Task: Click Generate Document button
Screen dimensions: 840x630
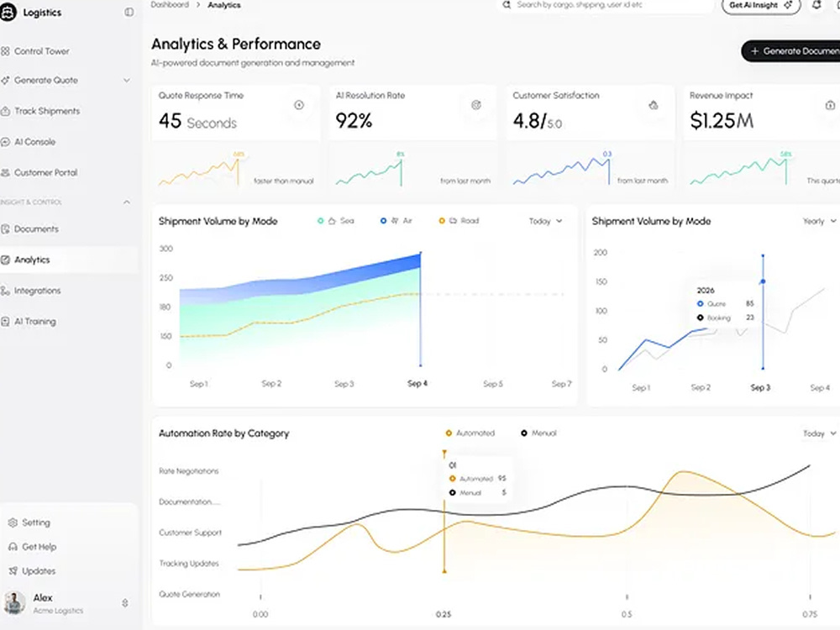Action: click(x=792, y=51)
